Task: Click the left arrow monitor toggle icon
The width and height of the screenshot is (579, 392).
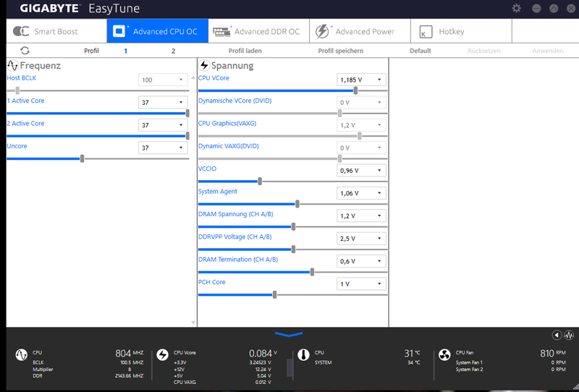Action: [x=557, y=335]
